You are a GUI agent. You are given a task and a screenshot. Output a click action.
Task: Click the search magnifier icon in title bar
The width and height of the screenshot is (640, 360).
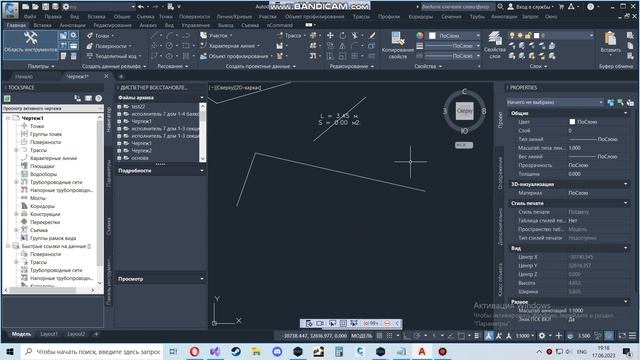500,7
